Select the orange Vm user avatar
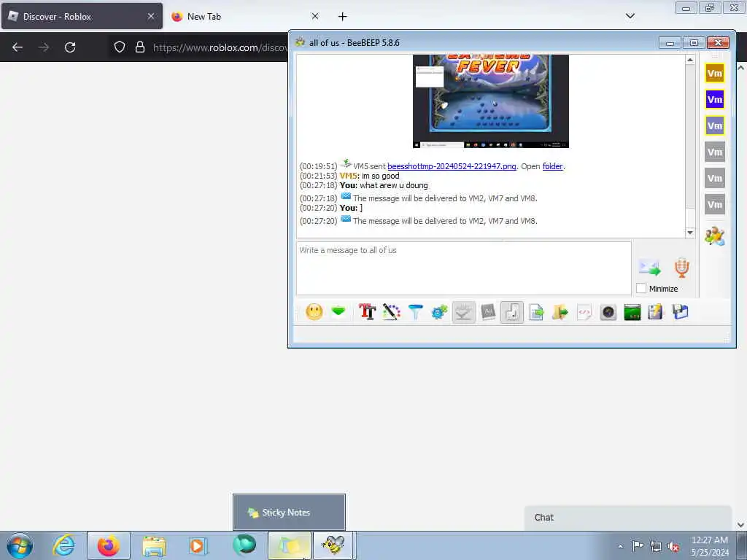The image size is (747, 560). pos(715,74)
